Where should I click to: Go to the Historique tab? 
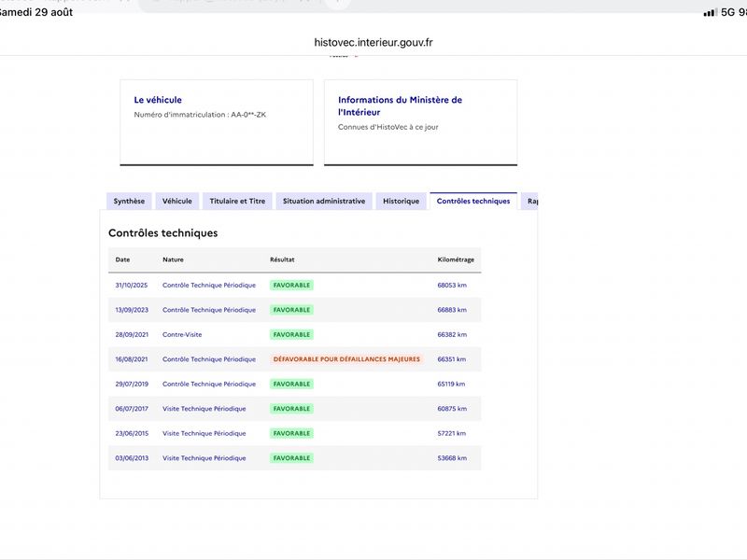[402, 201]
